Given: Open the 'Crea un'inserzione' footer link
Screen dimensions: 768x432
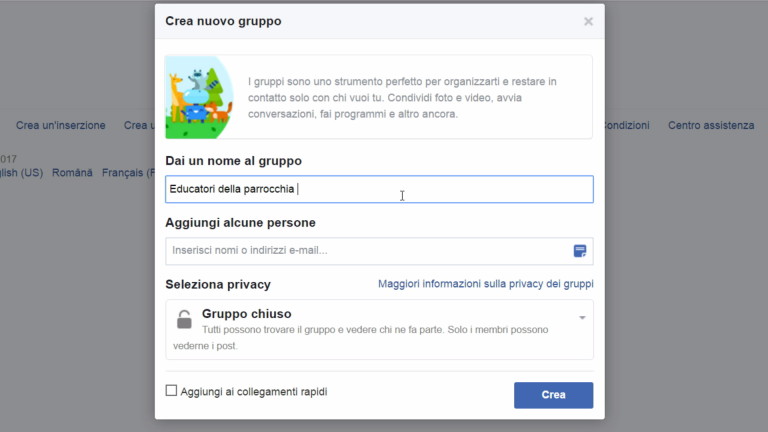Looking at the screenshot, I should click(61, 125).
